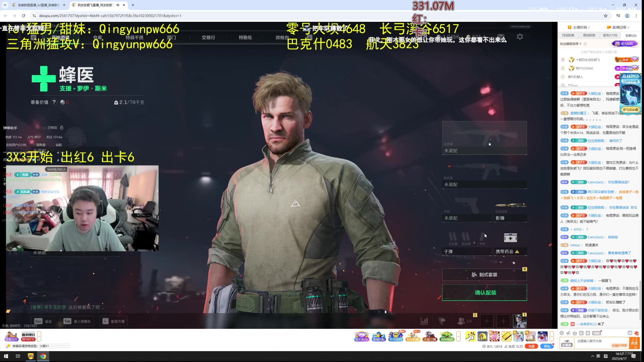The image size is (644, 362).
Task: Click the 发送 send chat button
Action: (634, 343)
